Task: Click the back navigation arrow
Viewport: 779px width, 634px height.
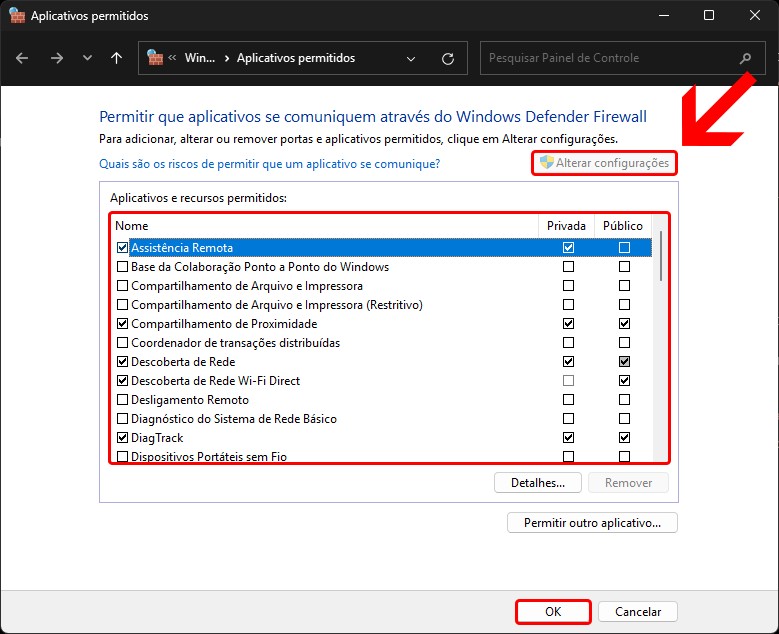Action: 23,58
